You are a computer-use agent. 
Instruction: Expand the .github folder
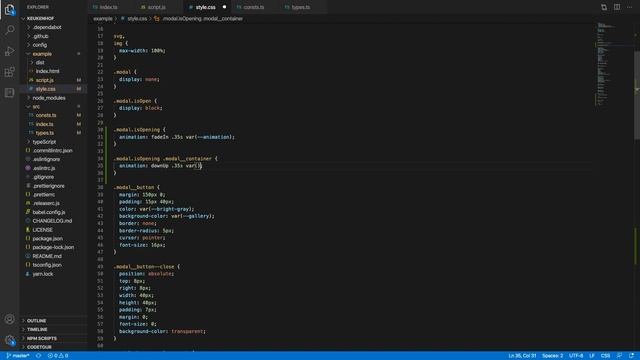click(53, 36)
